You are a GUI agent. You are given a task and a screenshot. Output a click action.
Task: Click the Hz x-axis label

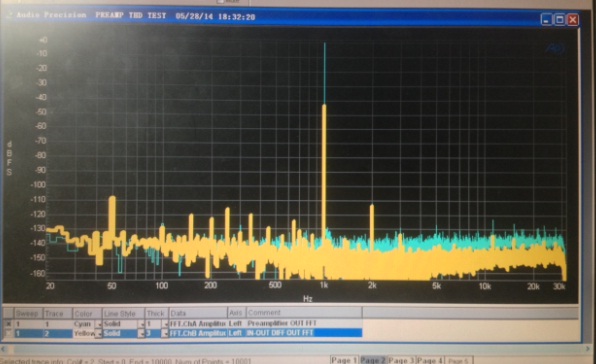(308, 299)
